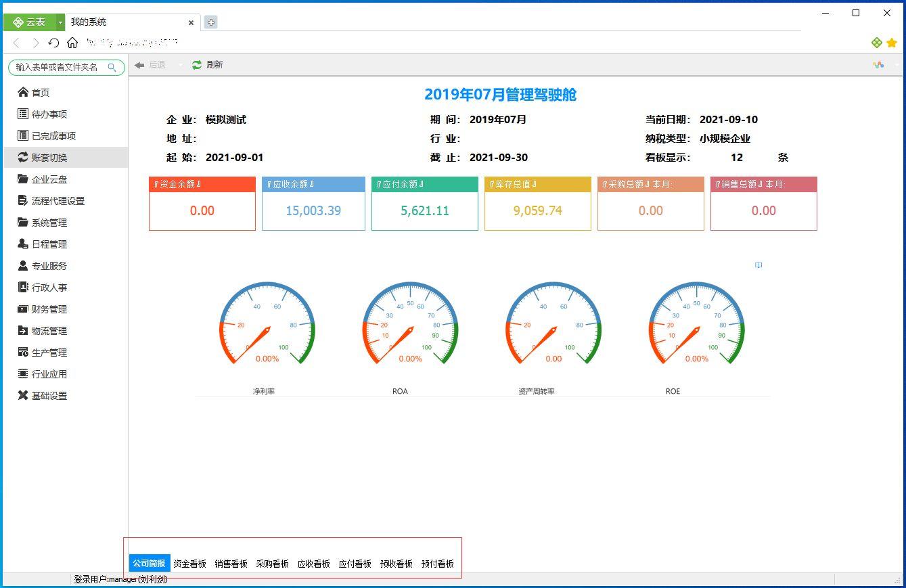The image size is (906, 588).
Task: Click the 看板显示 value 12
Action: click(x=737, y=158)
